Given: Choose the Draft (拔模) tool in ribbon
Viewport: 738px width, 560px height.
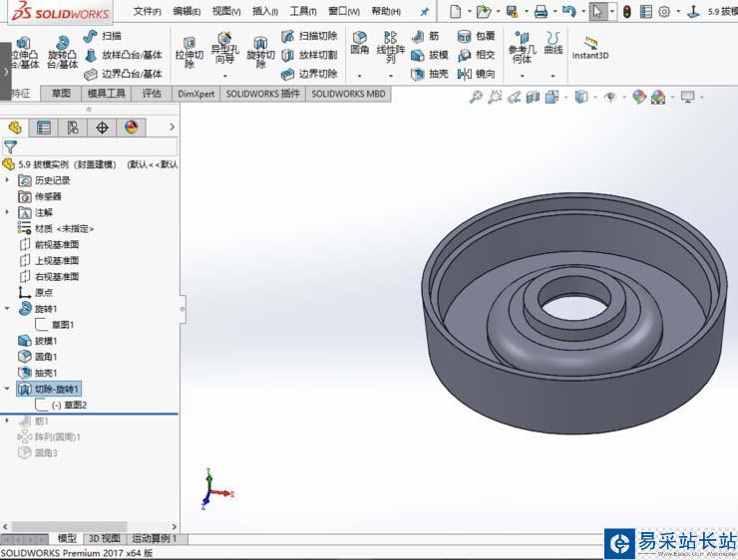Looking at the screenshot, I should 430,55.
